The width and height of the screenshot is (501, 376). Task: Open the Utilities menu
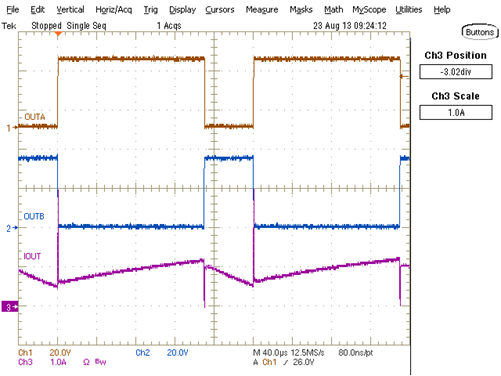pyautogui.click(x=409, y=10)
